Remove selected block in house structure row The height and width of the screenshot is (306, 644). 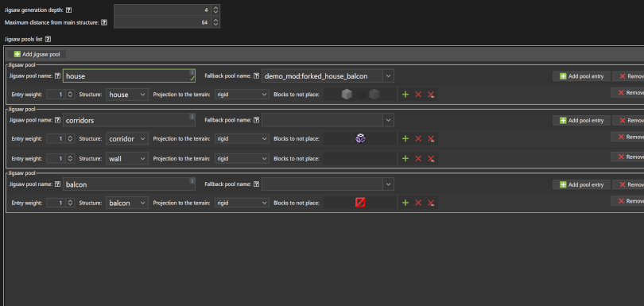(x=418, y=95)
